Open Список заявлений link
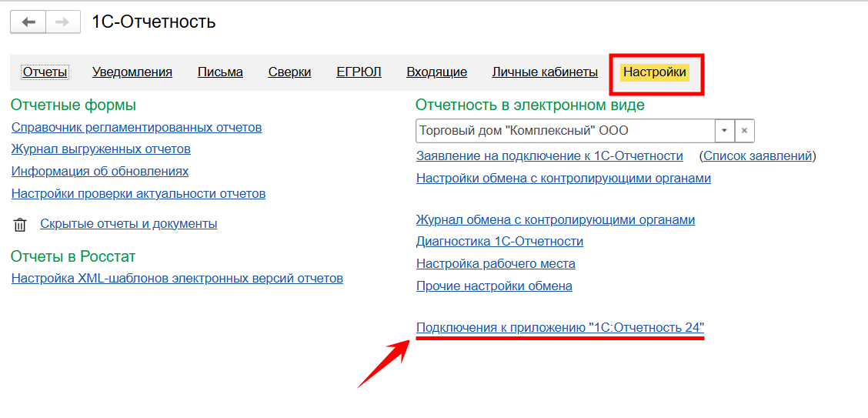The height and width of the screenshot is (418, 868). pyautogui.click(x=758, y=156)
